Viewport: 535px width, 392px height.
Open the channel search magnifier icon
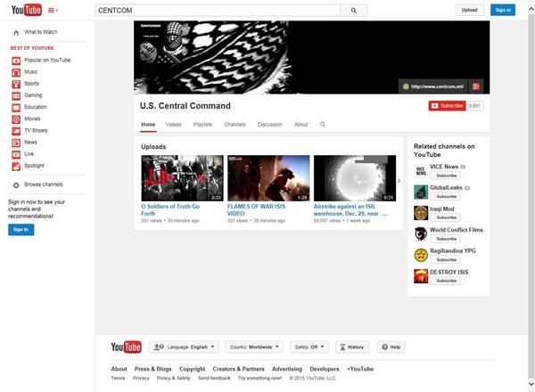[323, 125]
